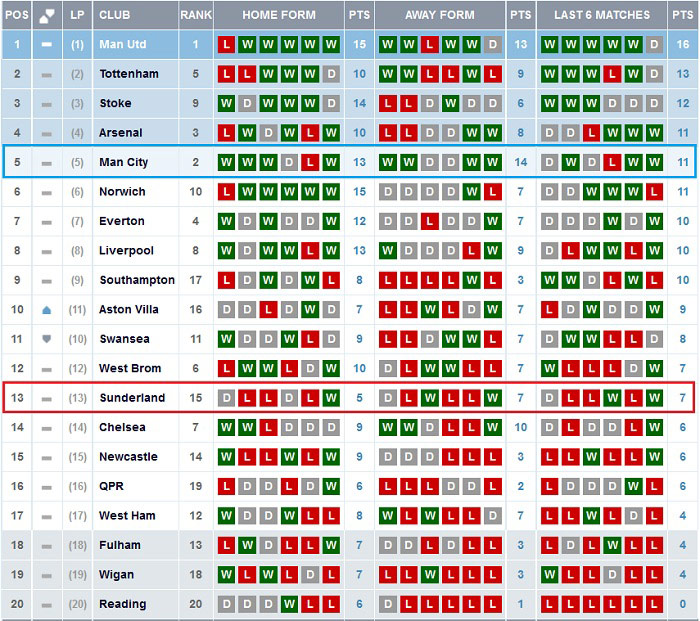
Task: Click Reading's first away form D badge
Action: [x=388, y=604]
